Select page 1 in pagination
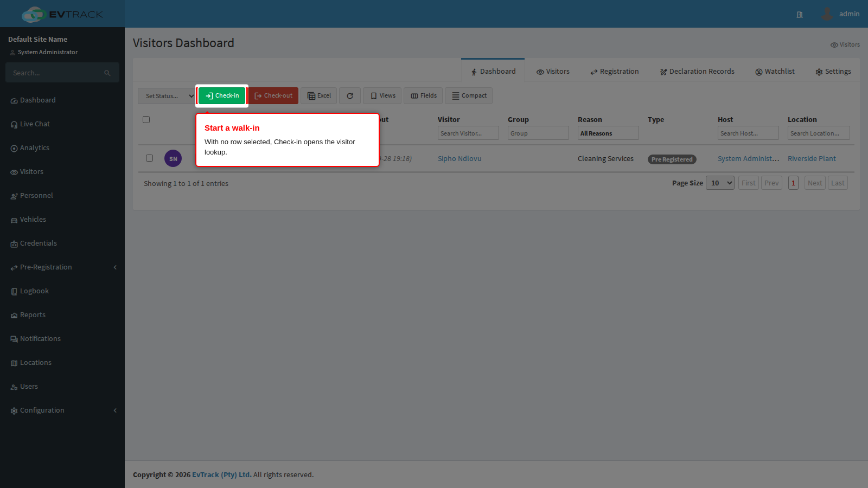 pyautogui.click(x=793, y=183)
